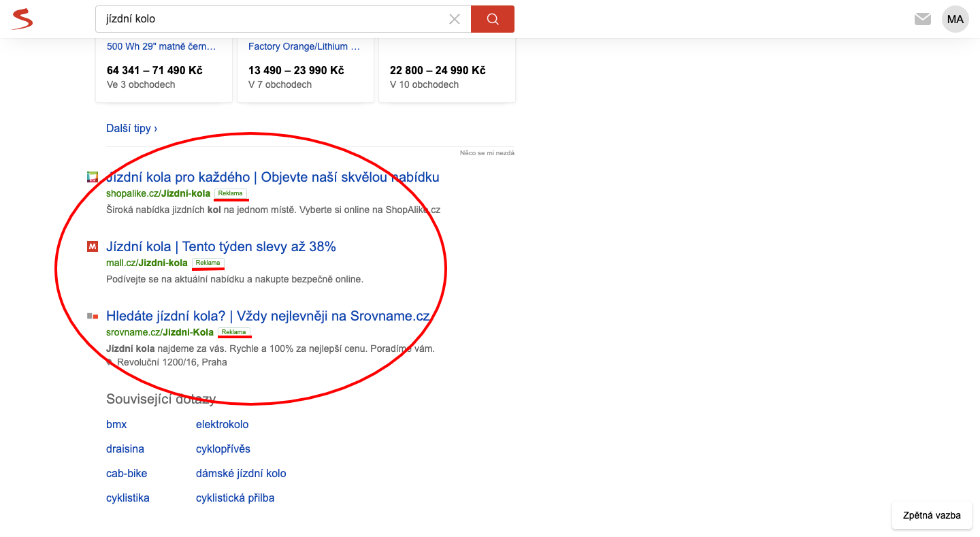980x537 pixels.
Task: Select price 13 490 – 23 990 Kč
Action: click(x=296, y=70)
